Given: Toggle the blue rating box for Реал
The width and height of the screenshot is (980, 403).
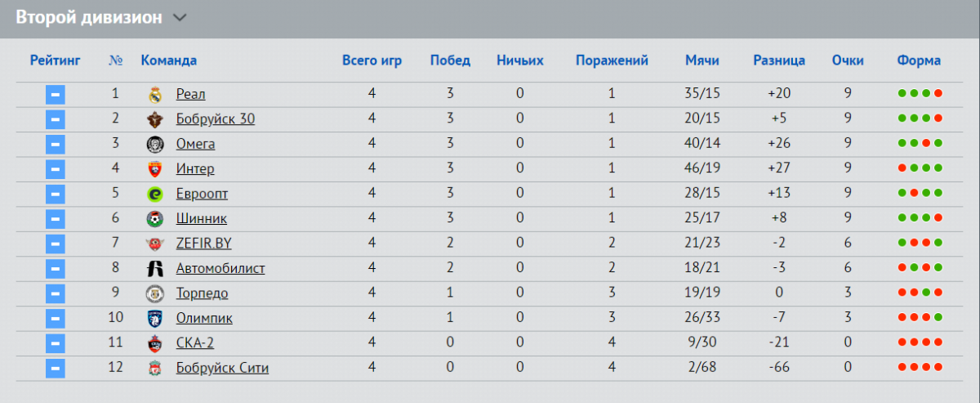Looking at the screenshot, I should [55, 95].
